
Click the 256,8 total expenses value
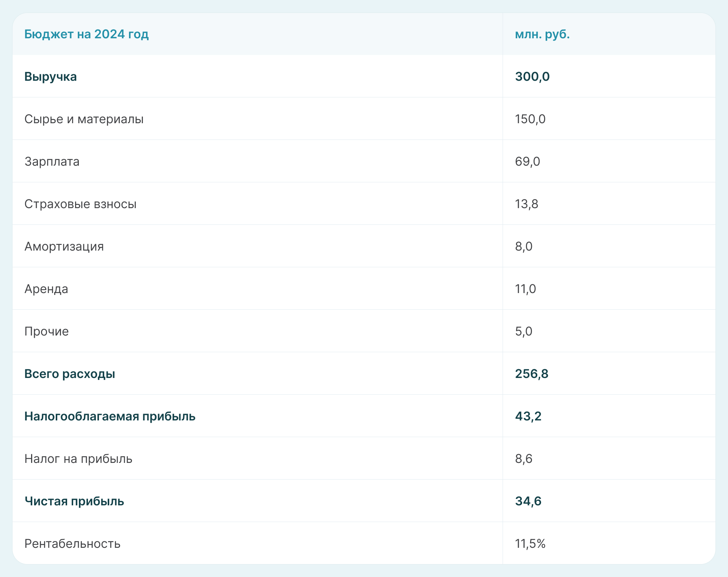pyautogui.click(x=532, y=374)
